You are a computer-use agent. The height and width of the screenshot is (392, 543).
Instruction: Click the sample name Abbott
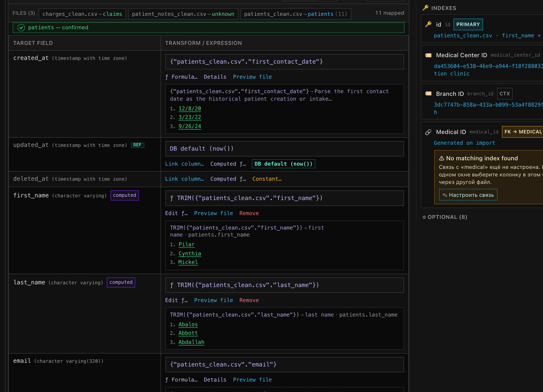pos(188,333)
